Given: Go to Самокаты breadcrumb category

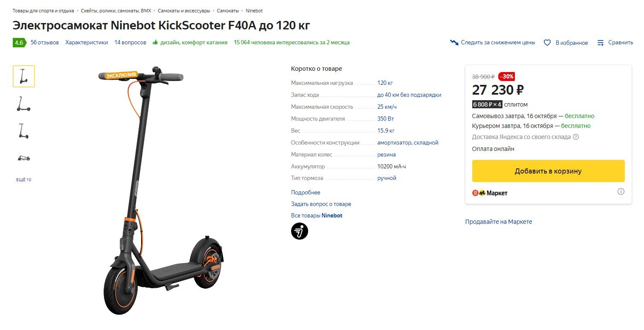Looking at the screenshot, I should [x=228, y=11].
